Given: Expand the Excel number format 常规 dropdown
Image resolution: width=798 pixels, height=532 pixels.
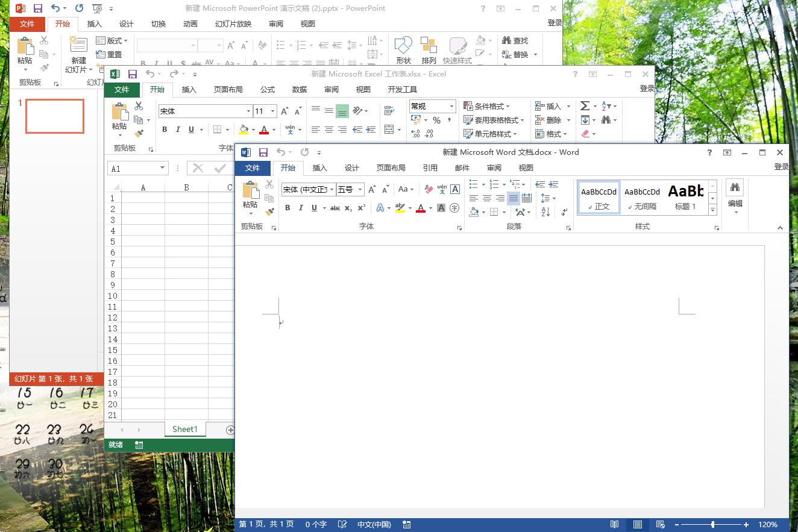Looking at the screenshot, I should pos(451,106).
